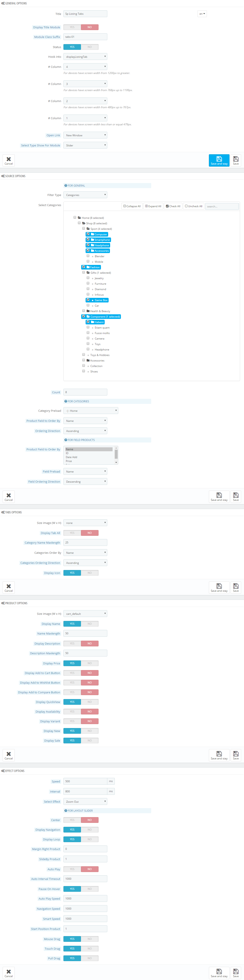Image resolution: width=244 pixels, height=980 pixels.
Task: Click the Title input field
Action: pos(85,14)
